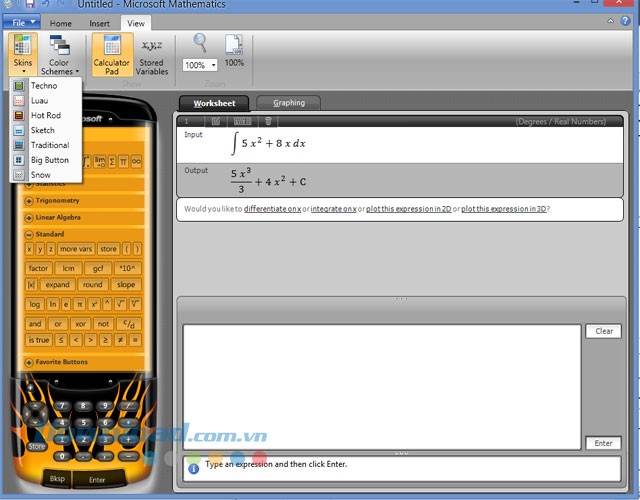Open the Skins dropdown button
Screen dimensions: 640x500
(x=23, y=54)
